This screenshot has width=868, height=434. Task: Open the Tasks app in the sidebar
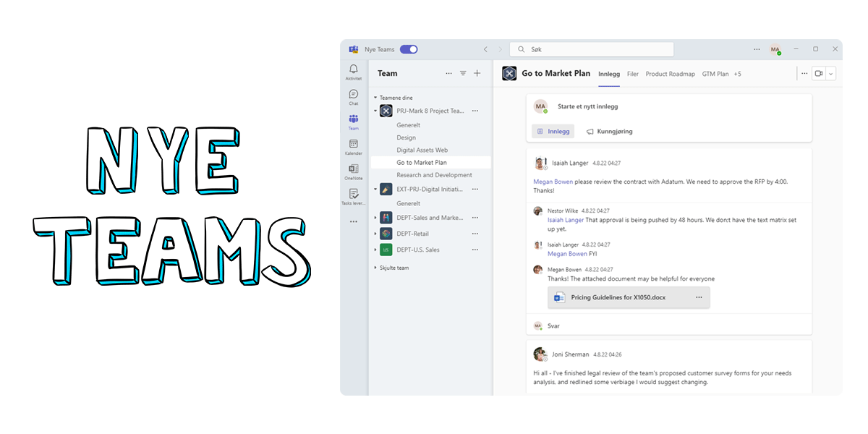click(353, 195)
